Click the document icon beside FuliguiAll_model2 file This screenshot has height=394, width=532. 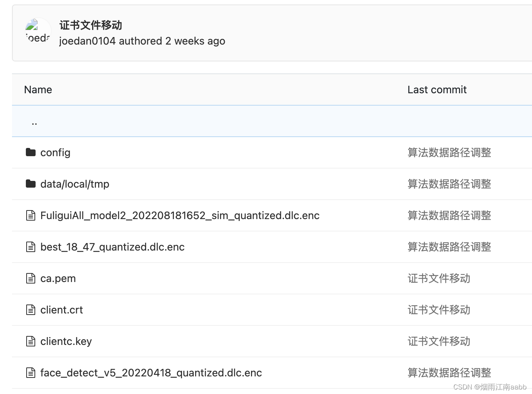coord(31,215)
